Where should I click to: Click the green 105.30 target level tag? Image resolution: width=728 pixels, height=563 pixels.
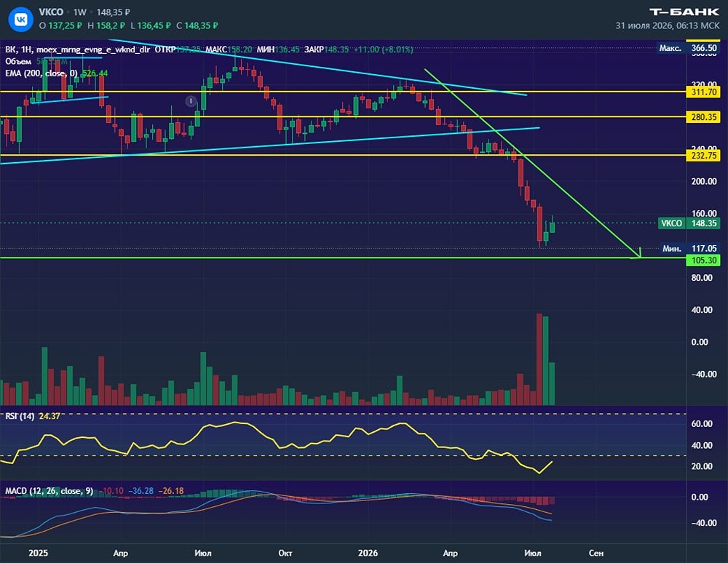[x=703, y=260]
